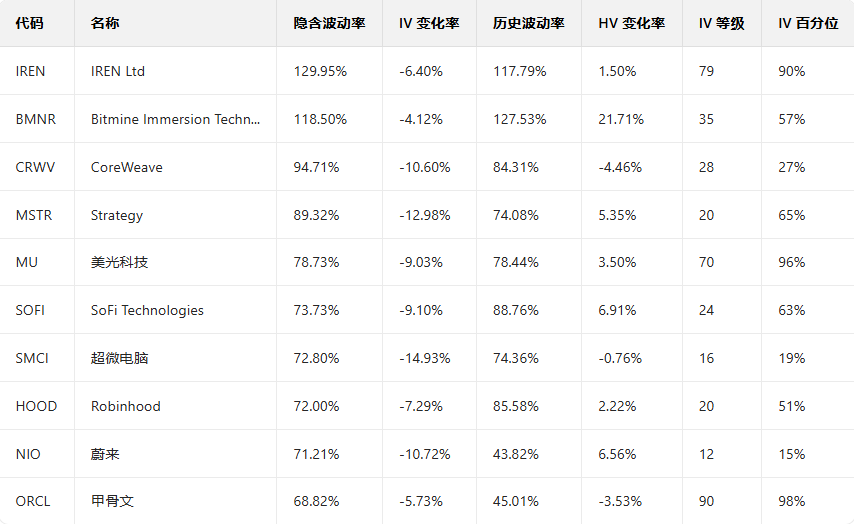The image size is (854, 524).
Task: Open the IREN ticker code
Action: (x=31, y=71)
